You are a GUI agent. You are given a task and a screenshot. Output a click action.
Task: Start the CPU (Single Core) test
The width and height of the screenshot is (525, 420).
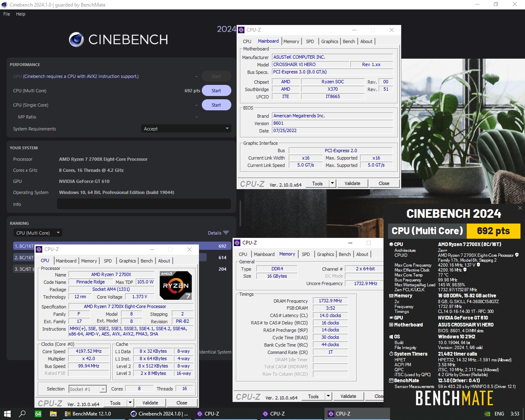pos(216,105)
